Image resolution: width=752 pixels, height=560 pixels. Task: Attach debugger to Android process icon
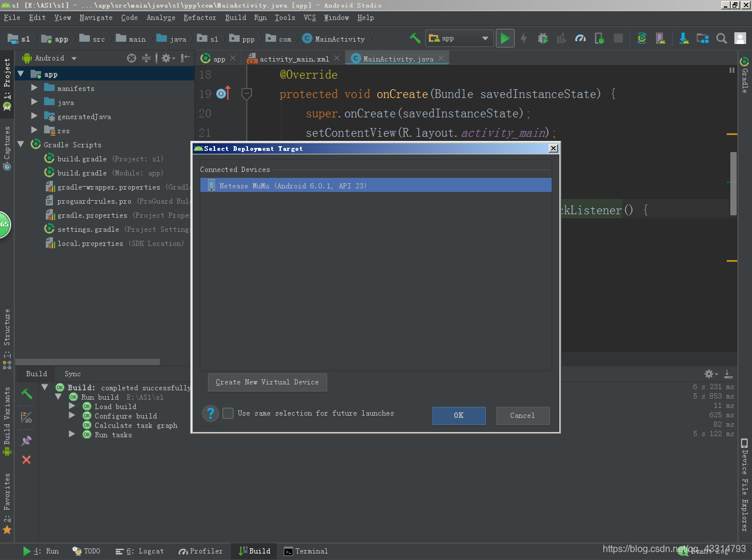point(599,38)
